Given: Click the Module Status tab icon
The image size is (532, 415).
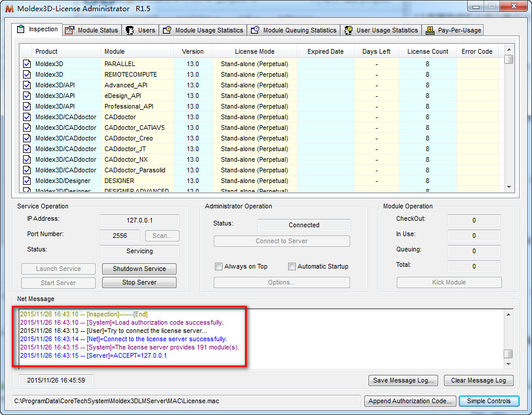Looking at the screenshot, I should pos(70,30).
